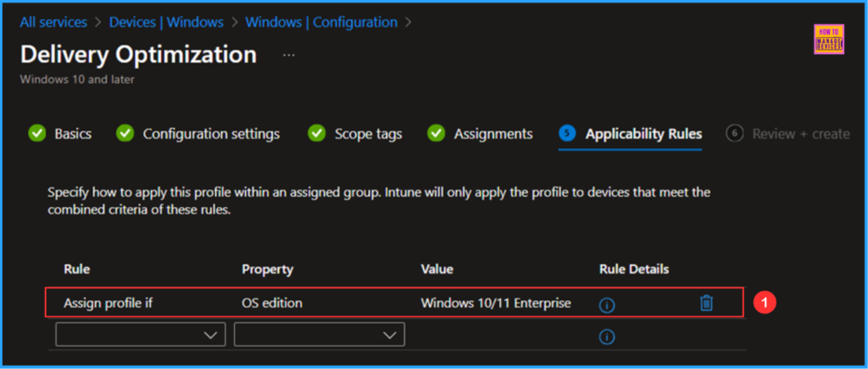Open the ellipsis menu beside Delivery Optimization
Image resolution: width=868 pixels, height=369 pixels.
point(288,55)
